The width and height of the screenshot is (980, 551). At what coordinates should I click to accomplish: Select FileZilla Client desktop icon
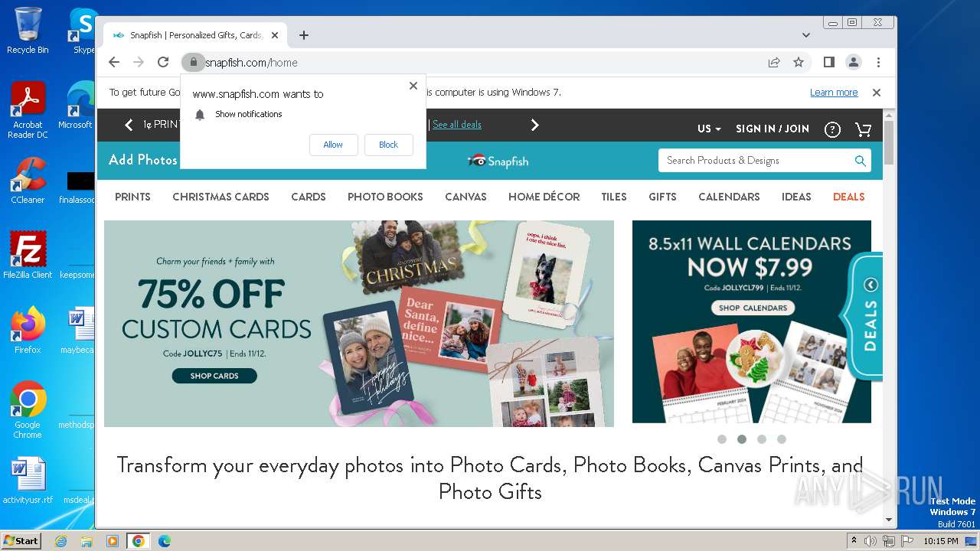[28, 255]
